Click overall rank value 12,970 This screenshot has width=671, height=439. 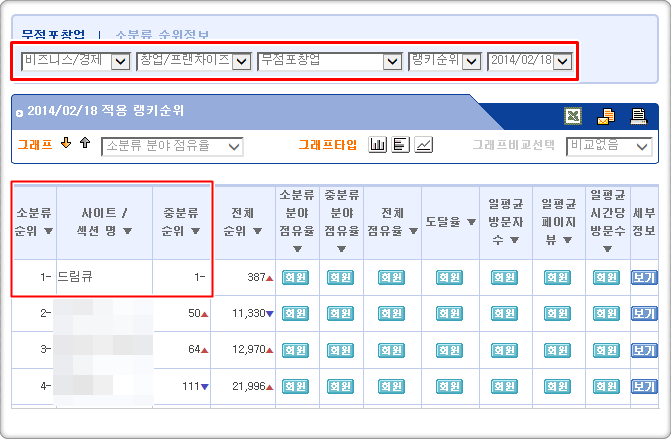tap(249, 349)
